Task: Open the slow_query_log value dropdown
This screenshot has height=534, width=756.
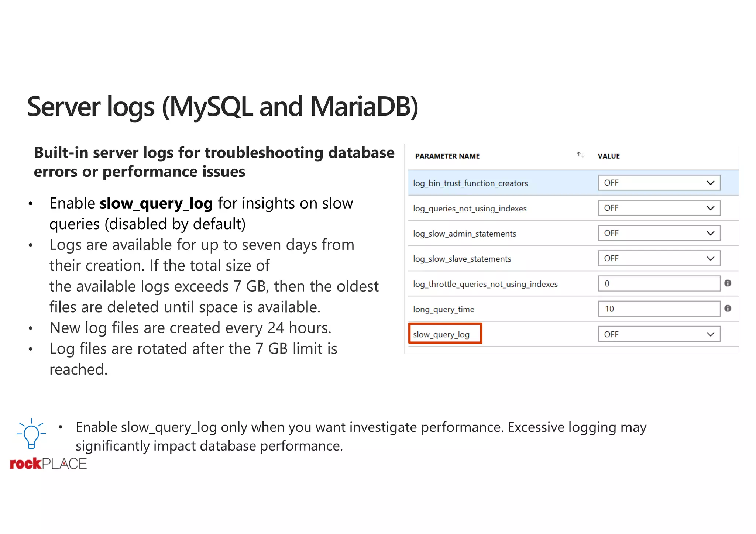Action: click(659, 334)
